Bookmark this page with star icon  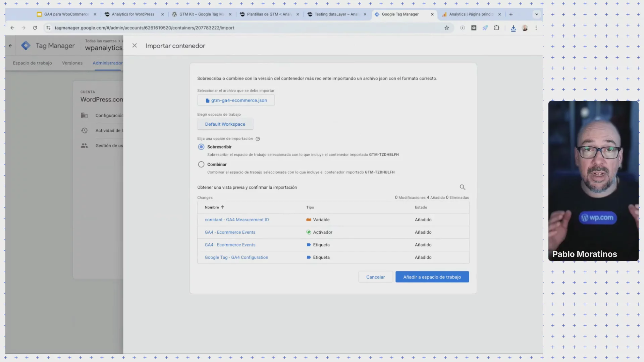[x=447, y=28]
